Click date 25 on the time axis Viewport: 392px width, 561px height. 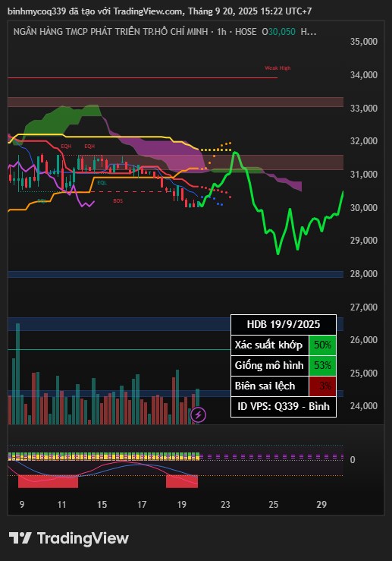tap(274, 505)
